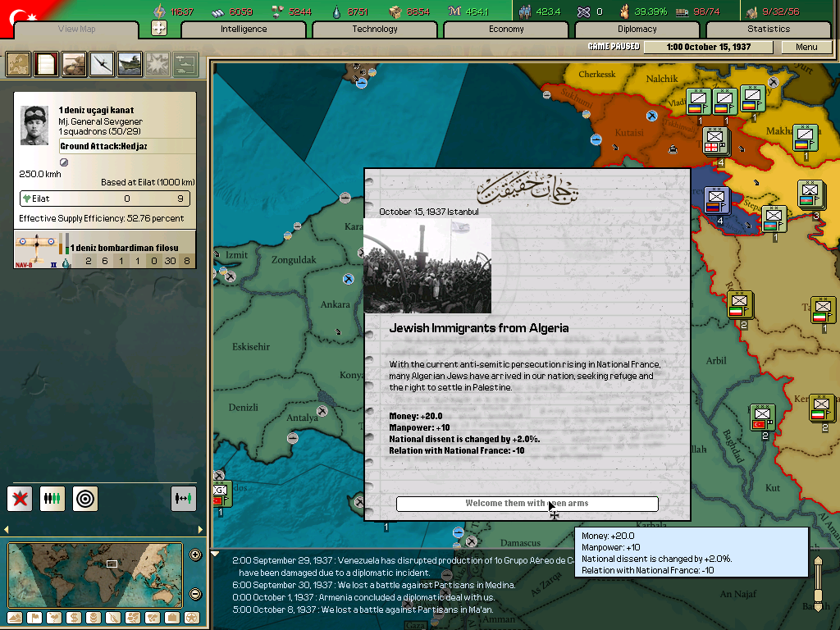Expand the message log arrow toggle

[215, 555]
